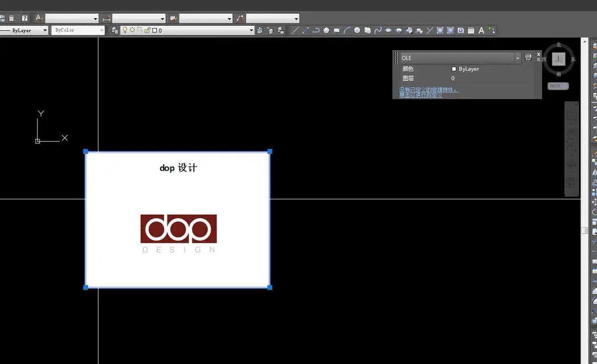
Task: Select the Circle draw tool
Action: [357, 30]
